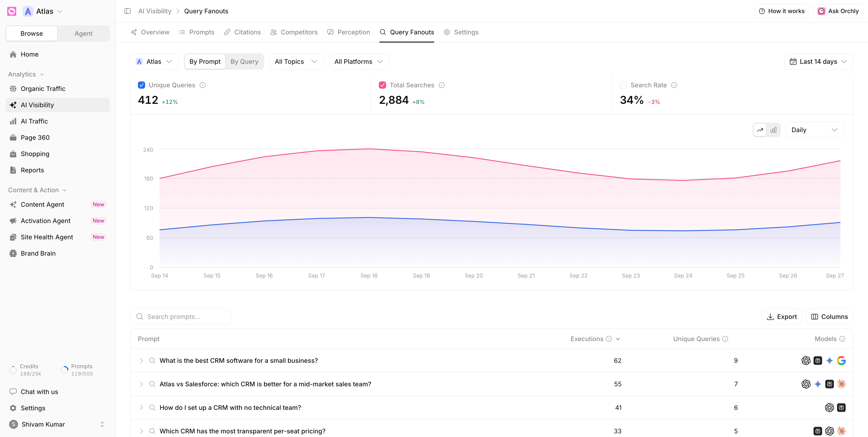The width and height of the screenshot is (868, 437).
Task: Open the Prompts tab
Action: tap(197, 32)
